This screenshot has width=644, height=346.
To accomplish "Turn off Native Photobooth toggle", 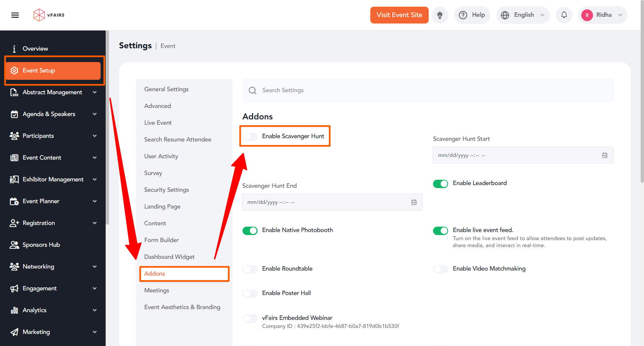I will coord(250,231).
